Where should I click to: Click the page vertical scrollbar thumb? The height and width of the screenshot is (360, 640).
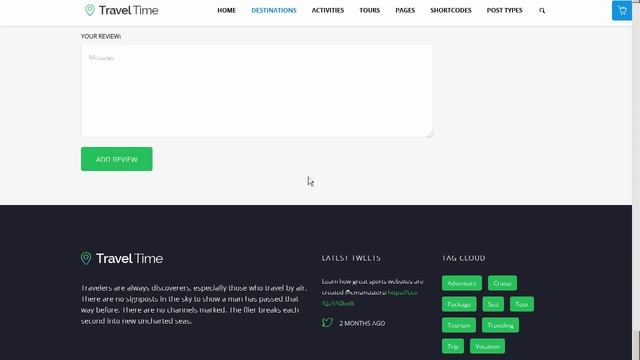coord(636,345)
